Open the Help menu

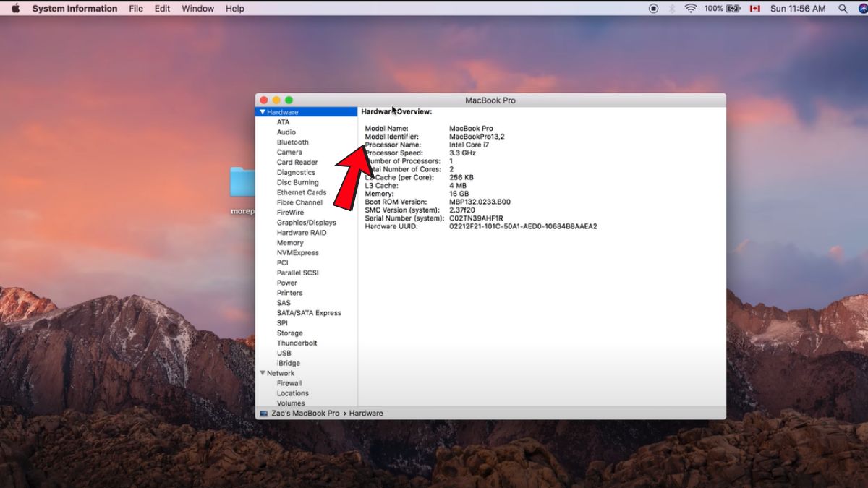coord(234,9)
